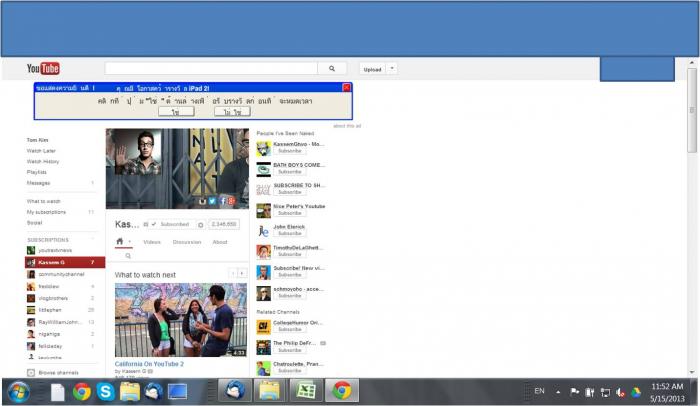The image size is (700, 406).
Task: Open California On YouTube 2 video thumbnail
Action: [x=180, y=320]
